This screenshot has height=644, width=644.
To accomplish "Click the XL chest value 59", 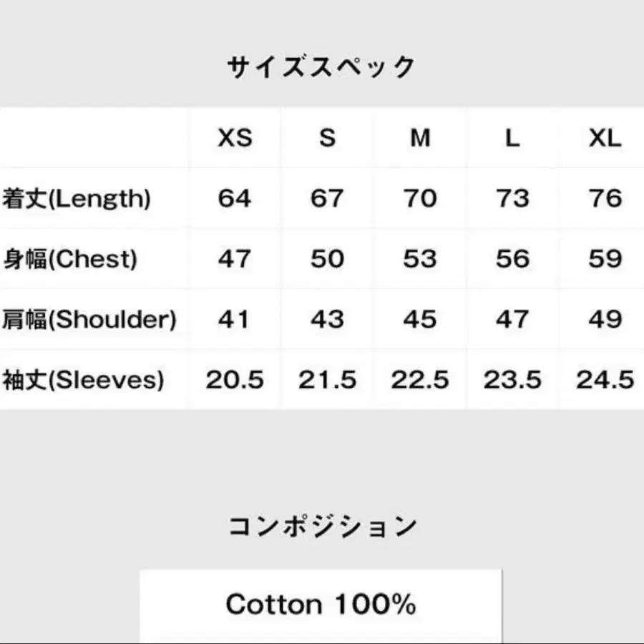I will (605, 259).
